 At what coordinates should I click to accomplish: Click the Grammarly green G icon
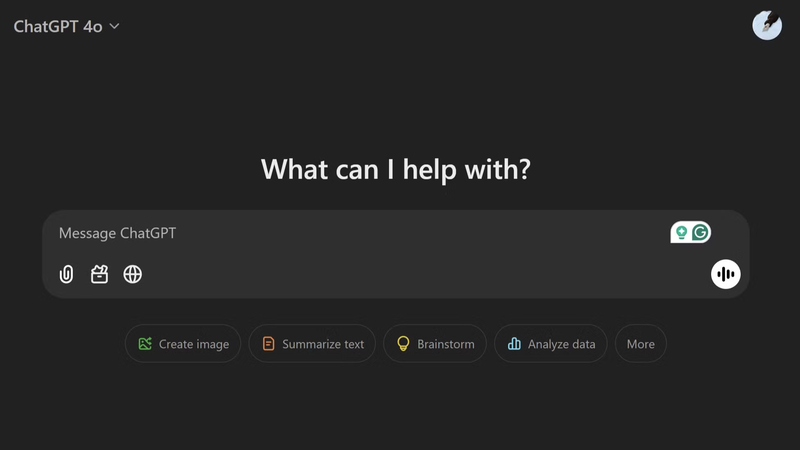pyautogui.click(x=701, y=233)
